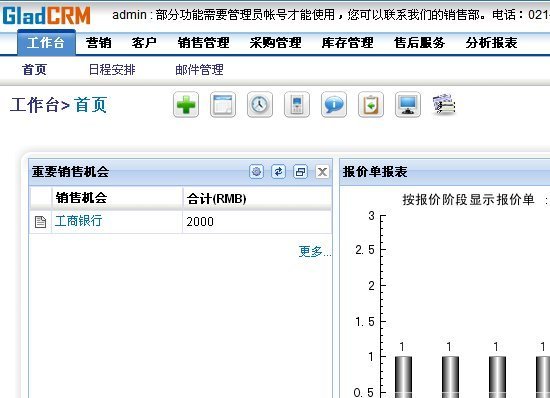Restore the 重要销售机会 panel window
This screenshot has height=398, width=550.
300,171
